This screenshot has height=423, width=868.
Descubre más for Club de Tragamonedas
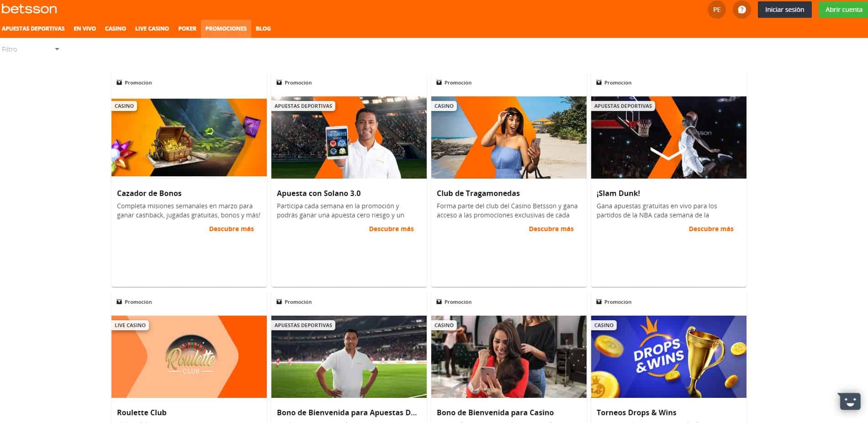coord(551,229)
